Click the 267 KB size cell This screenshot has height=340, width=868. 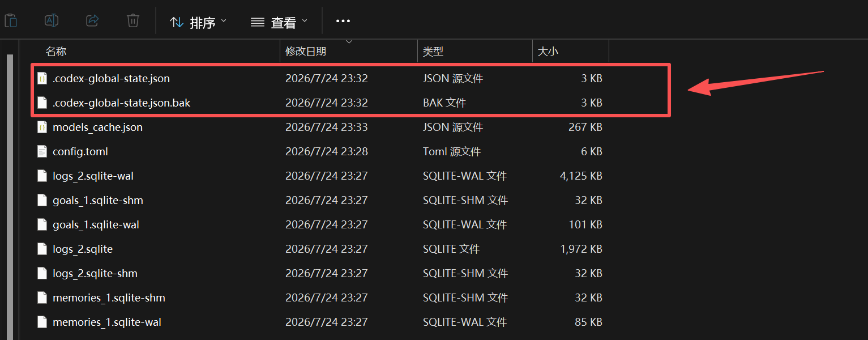click(x=585, y=127)
